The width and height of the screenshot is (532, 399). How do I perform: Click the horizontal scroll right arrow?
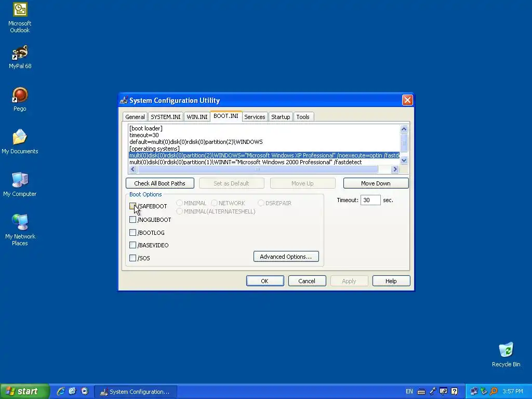click(394, 169)
